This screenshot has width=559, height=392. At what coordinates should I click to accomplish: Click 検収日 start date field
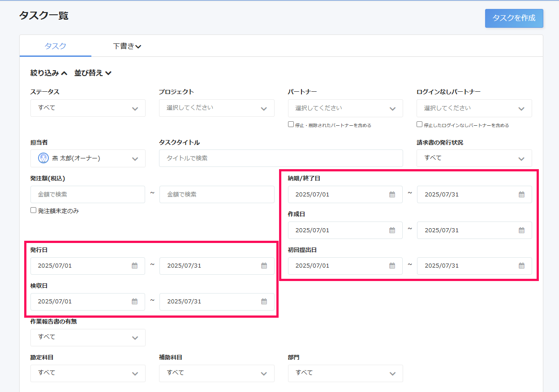[x=88, y=302]
